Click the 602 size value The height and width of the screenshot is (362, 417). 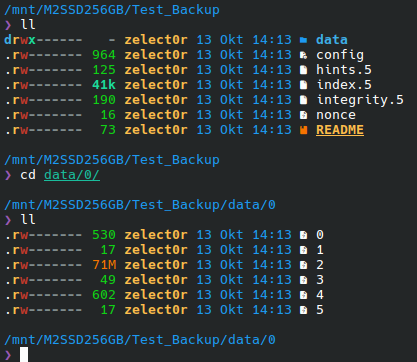pyautogui.click(x=104, y=295)
